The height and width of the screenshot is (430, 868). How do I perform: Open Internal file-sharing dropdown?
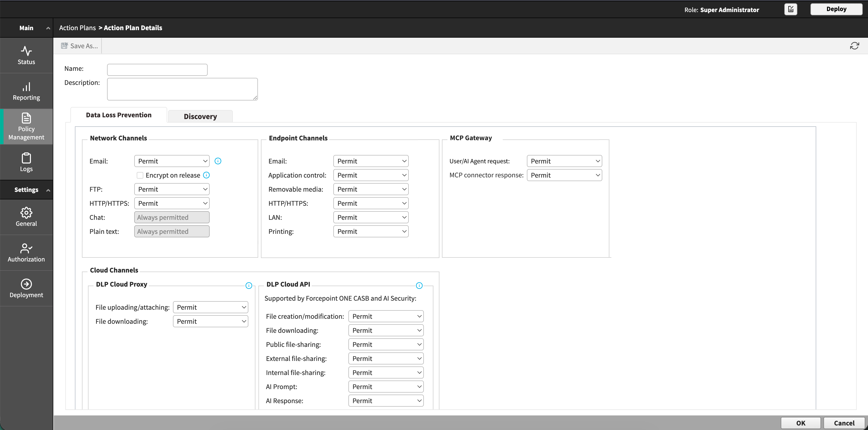[x=386, y=373]
